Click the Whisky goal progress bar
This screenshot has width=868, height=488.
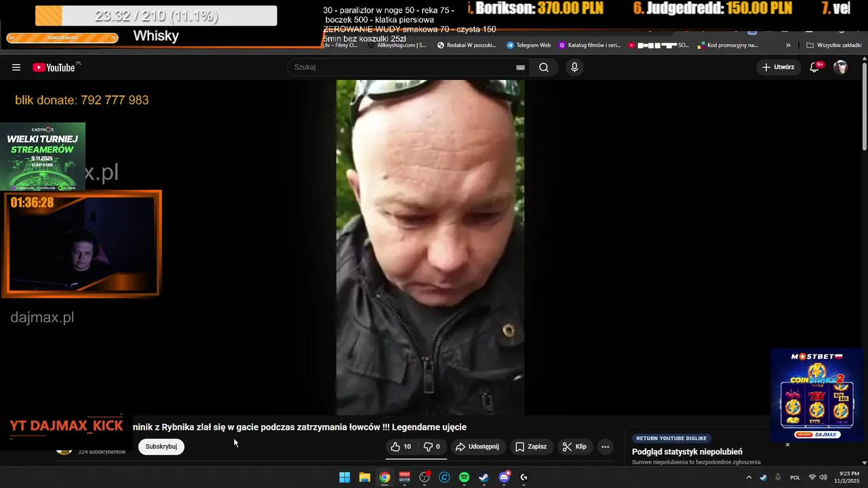pos(156,16)
